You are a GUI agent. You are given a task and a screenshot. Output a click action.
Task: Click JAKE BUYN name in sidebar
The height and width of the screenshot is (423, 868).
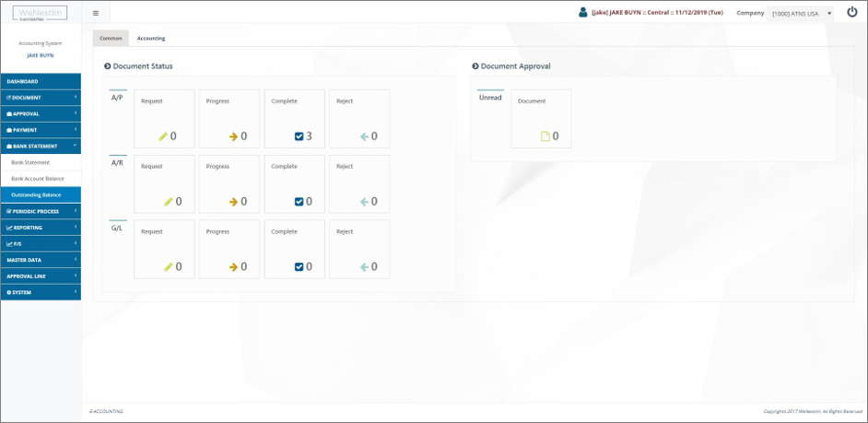(41, 55)
